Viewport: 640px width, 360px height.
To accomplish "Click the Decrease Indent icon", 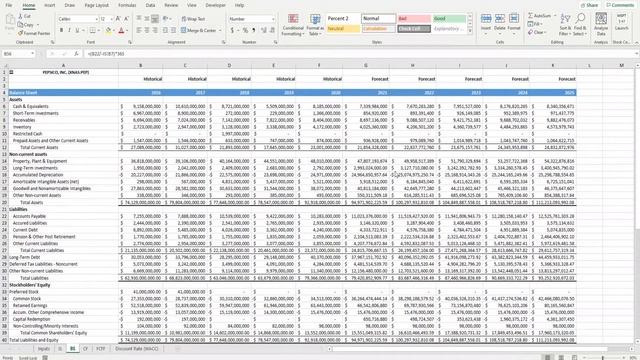I will [165, 30].
